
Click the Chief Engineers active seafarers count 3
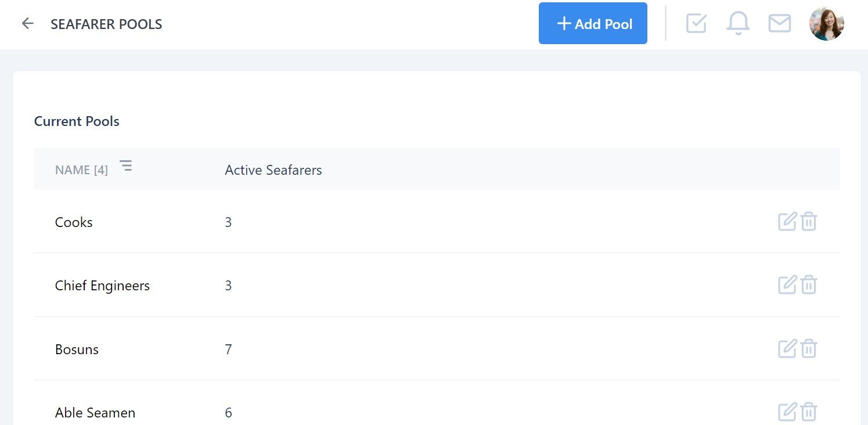coord(228,286)
